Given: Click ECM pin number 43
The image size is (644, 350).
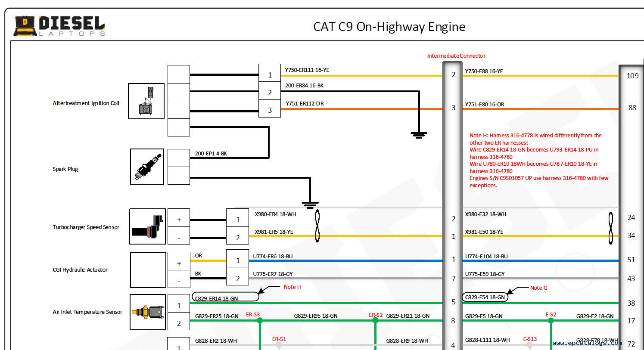Looking at the screenshot, I should (631, 279).
